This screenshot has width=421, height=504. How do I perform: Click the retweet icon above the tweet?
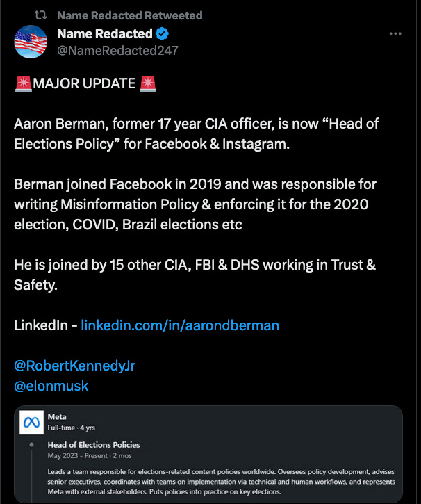click(40, 15)
